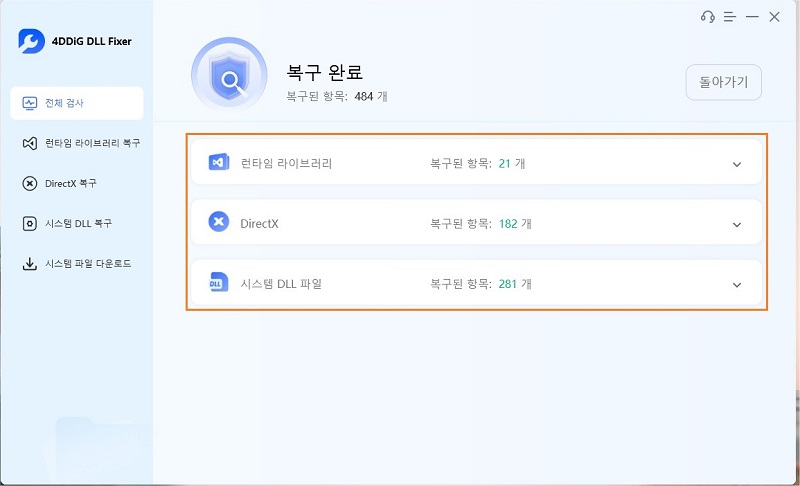Click the blue DirectX row icon
The width and height of the screenshot is (800, 486).
coord(219,222)
